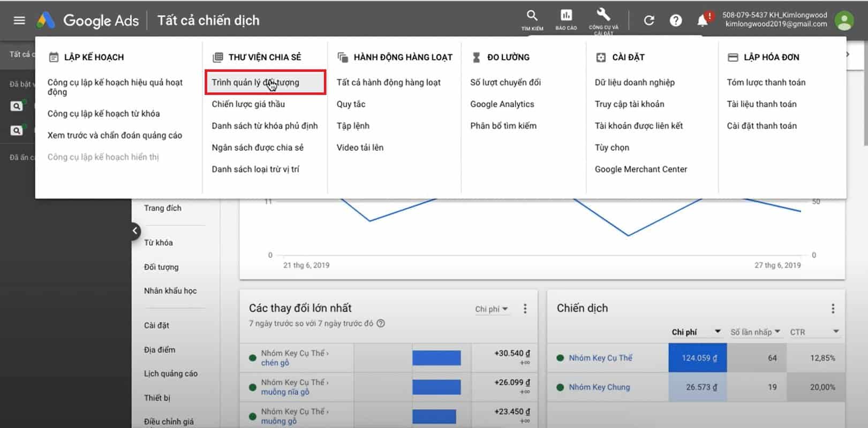
Task: Open the hamburger main menu
Action: pos(19,20)
